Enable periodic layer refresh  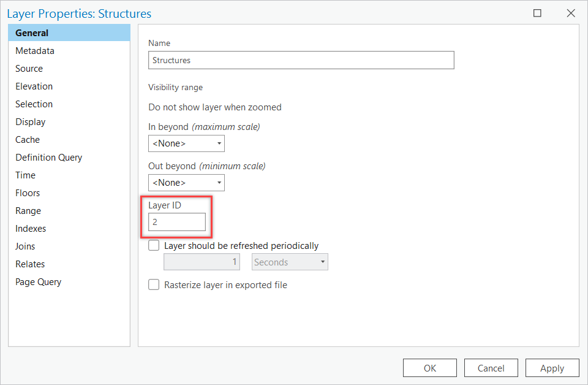point(154,245)
